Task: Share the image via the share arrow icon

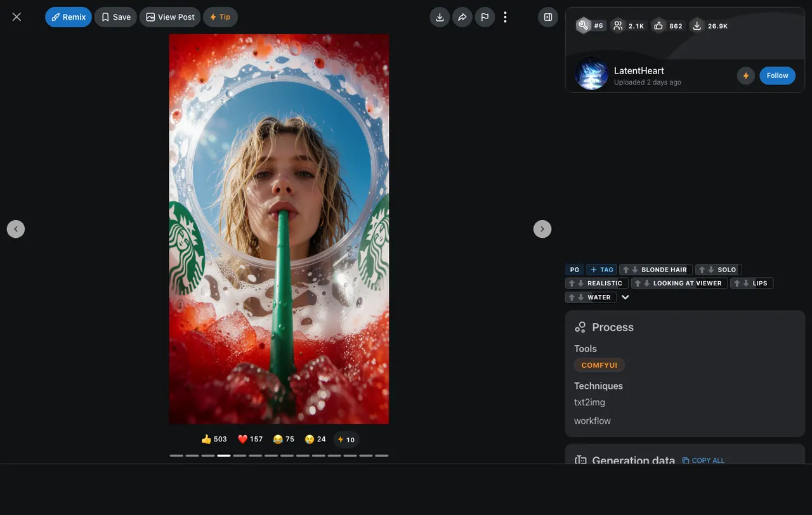Action: click(x=462, y=17)
